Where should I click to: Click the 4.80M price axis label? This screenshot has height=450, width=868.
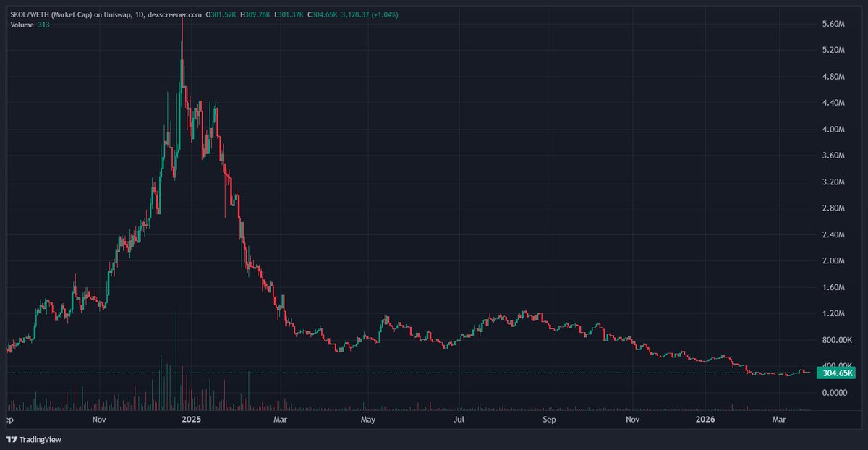tap(835, 77)
